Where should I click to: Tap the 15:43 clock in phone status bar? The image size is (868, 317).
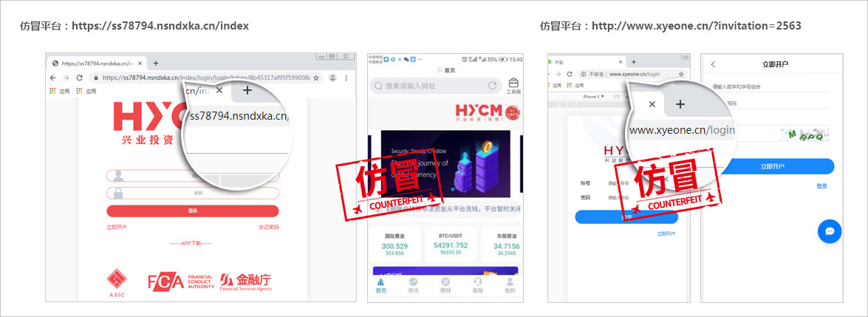click(516, 59)
